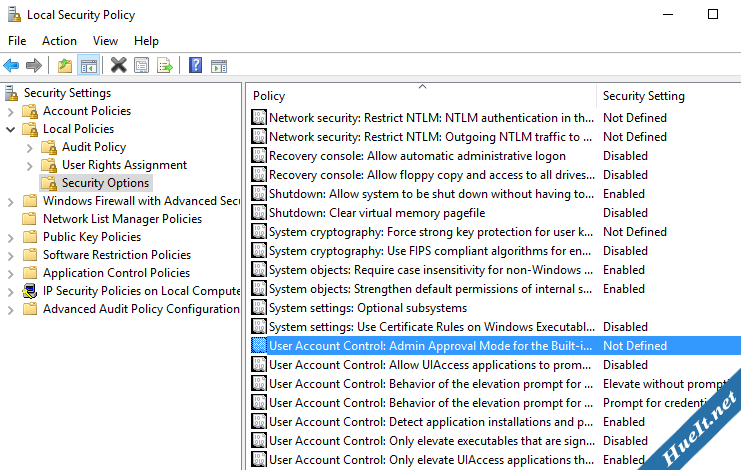Click the Local Security Policy title bar icon
741x470 pixels.
(x=14, y=15)
